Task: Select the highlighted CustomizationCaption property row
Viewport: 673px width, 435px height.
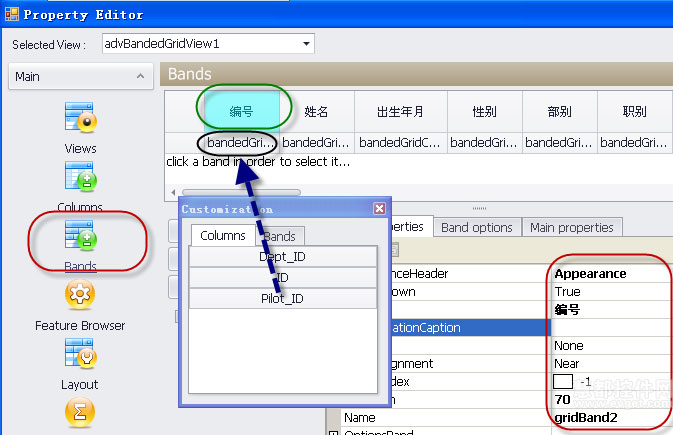Action: pyautogui.click(x=472, y=328)
